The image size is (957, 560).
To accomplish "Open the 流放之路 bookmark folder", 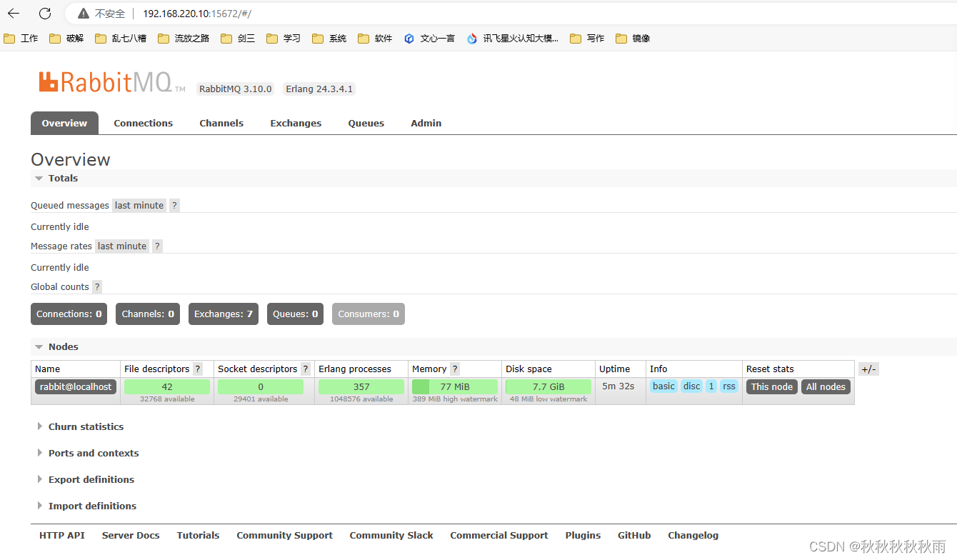I will 184,39.
